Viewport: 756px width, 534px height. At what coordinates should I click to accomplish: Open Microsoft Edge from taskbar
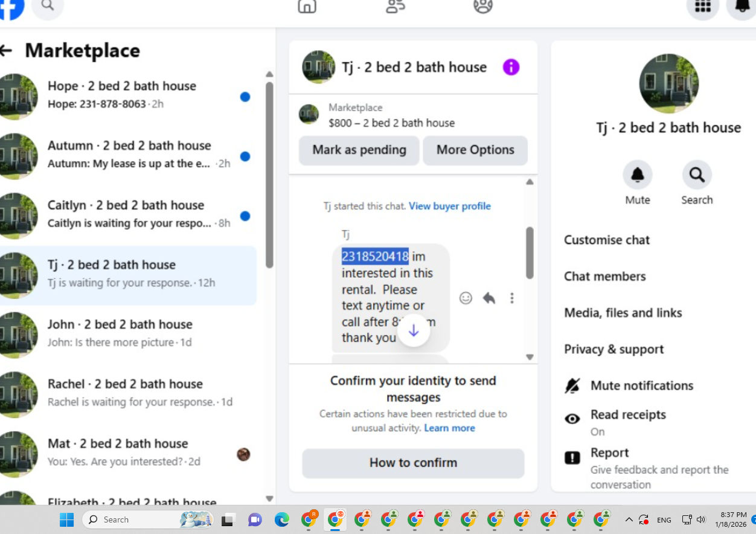[x=281, y=520]
